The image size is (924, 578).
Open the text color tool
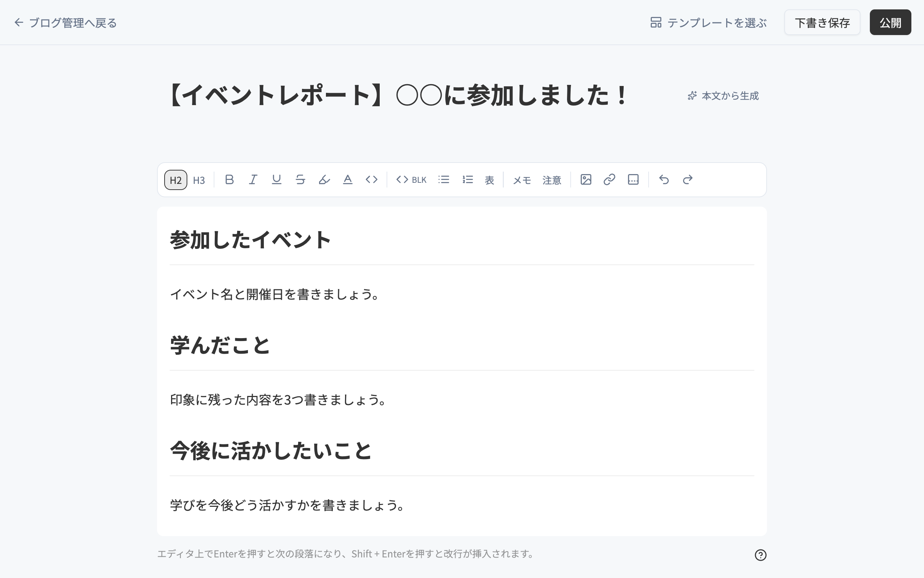tap(348, 180)
